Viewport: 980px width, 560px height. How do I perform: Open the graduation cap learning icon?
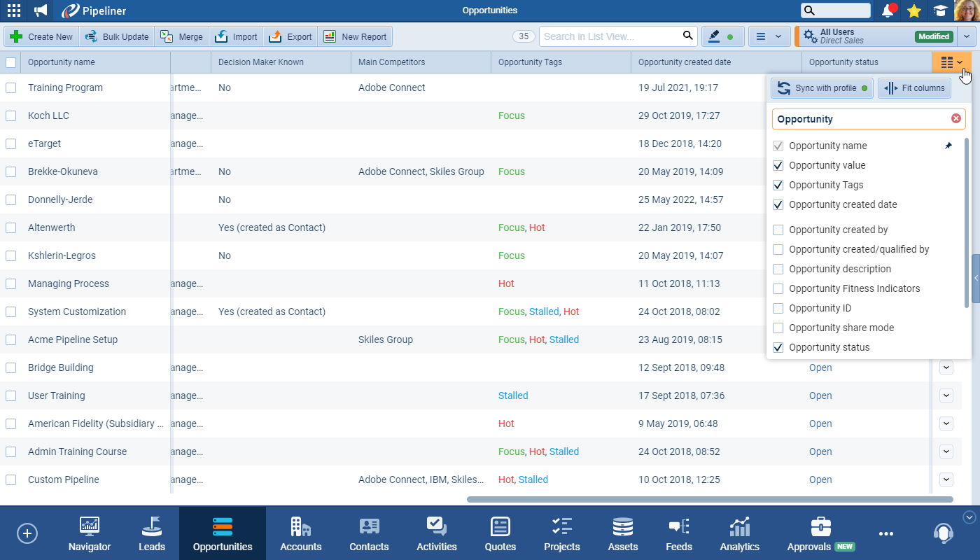(940, 10)
